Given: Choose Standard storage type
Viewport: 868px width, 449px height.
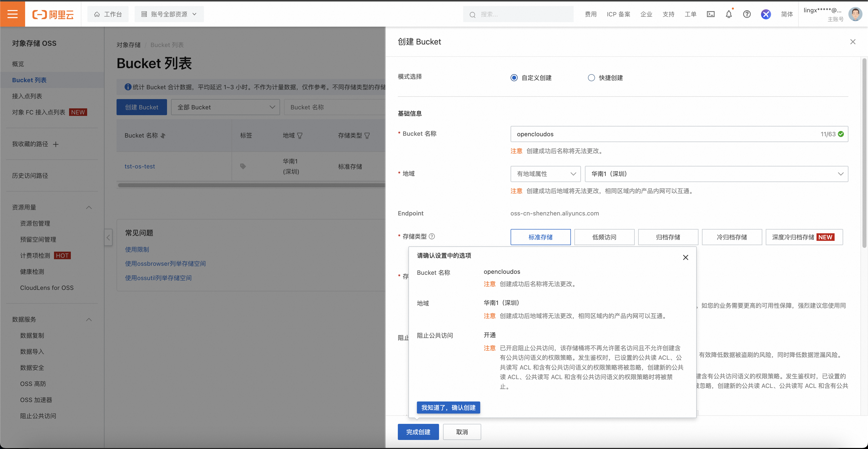Looking at the screenshot, I should click(540, 237).
